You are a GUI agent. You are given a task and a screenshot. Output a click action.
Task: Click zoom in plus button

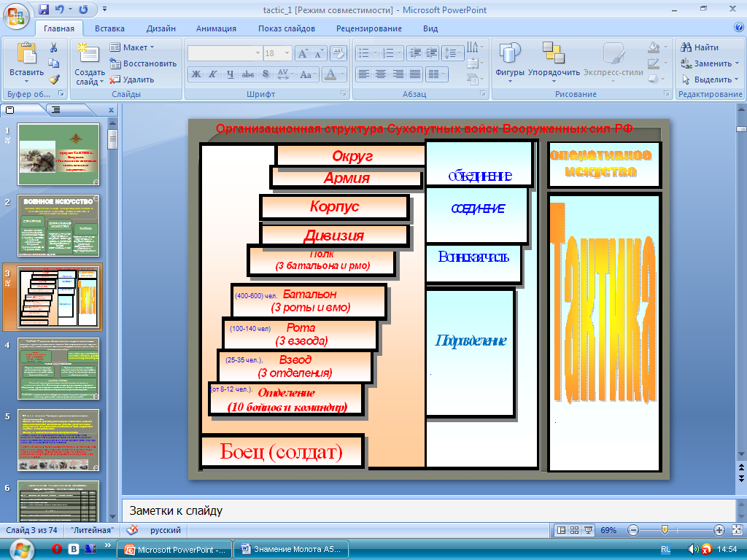(x=719, y=530)
